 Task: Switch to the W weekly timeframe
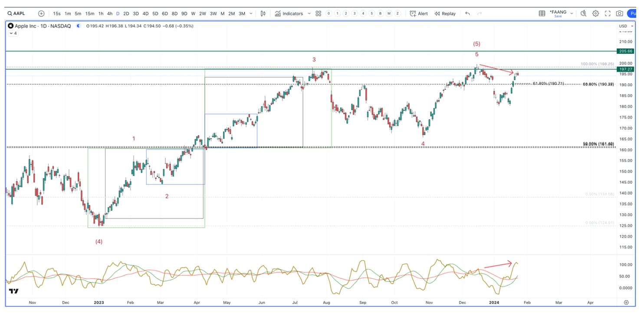pos(193,13)
